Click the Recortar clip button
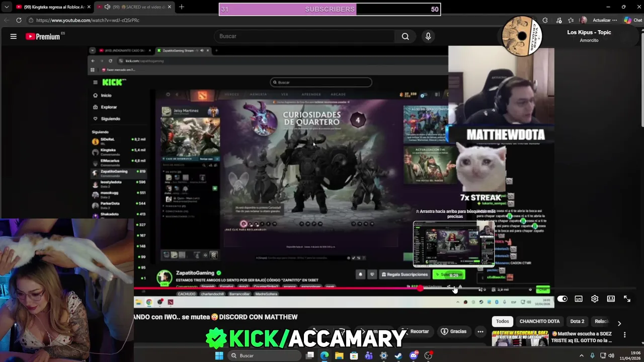The height and width of the screenshot is (362, 644). point(415,331)
